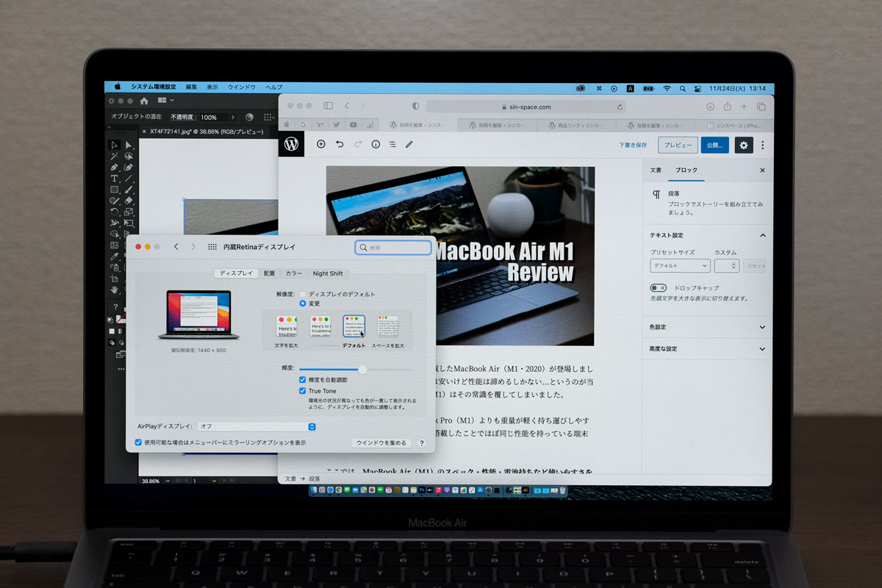Expand the advanced settings section

click(x=762, y=349)
